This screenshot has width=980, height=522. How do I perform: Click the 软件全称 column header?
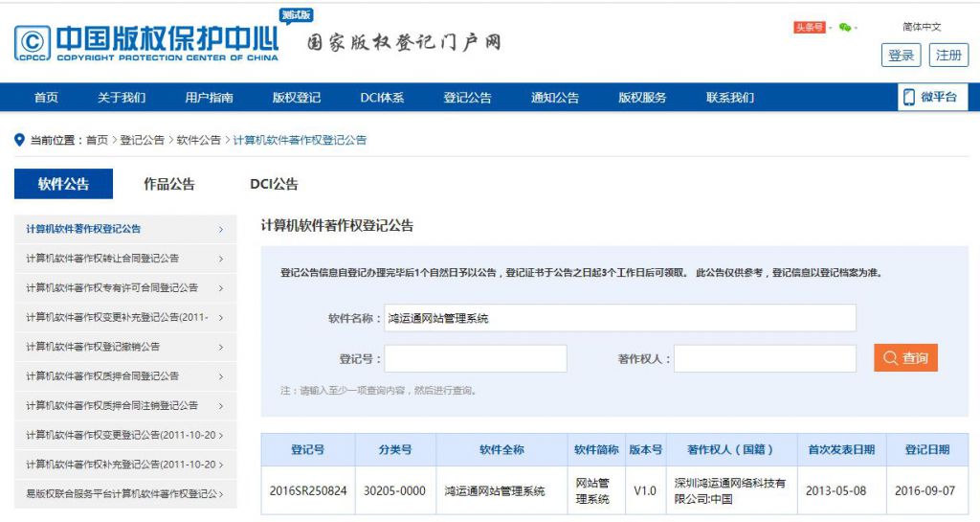click(501, 449)
